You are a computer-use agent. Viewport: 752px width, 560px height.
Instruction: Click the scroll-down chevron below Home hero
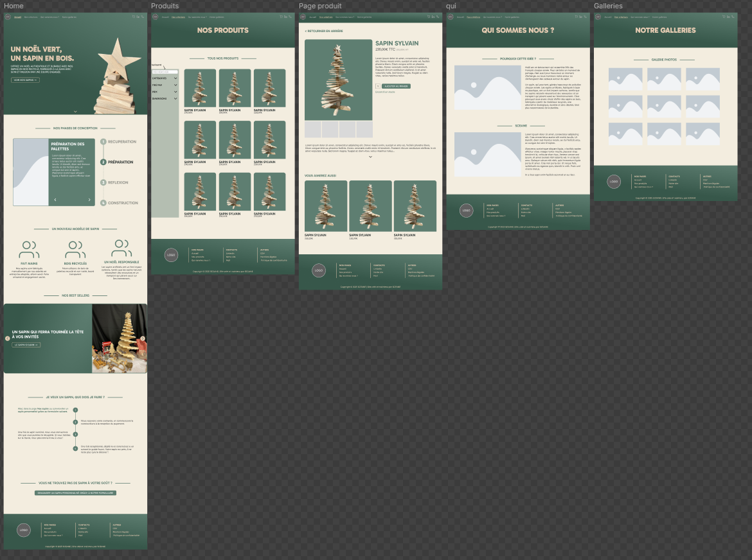tap(75, 111)
